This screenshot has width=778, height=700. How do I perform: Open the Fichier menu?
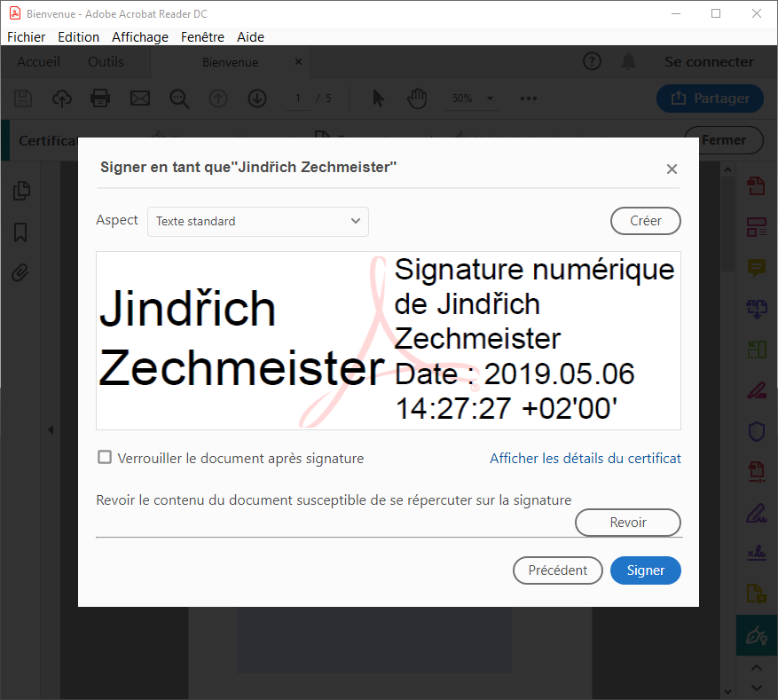click(26, 36)
